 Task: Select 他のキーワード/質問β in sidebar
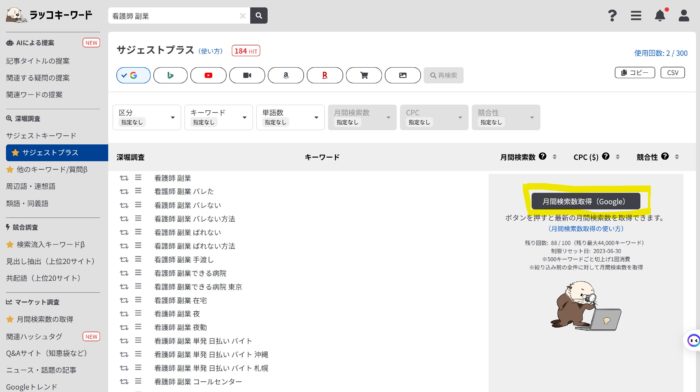click(47, 170)
